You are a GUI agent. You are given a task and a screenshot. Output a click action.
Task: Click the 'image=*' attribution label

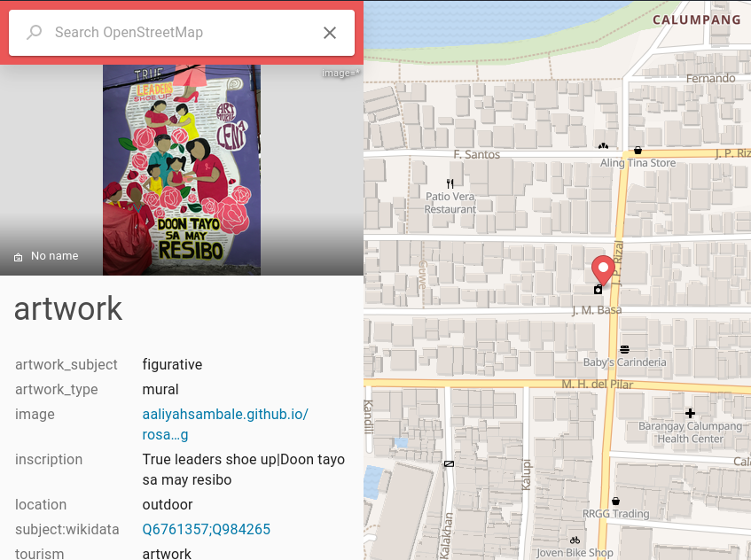click(x=340, y=74)
